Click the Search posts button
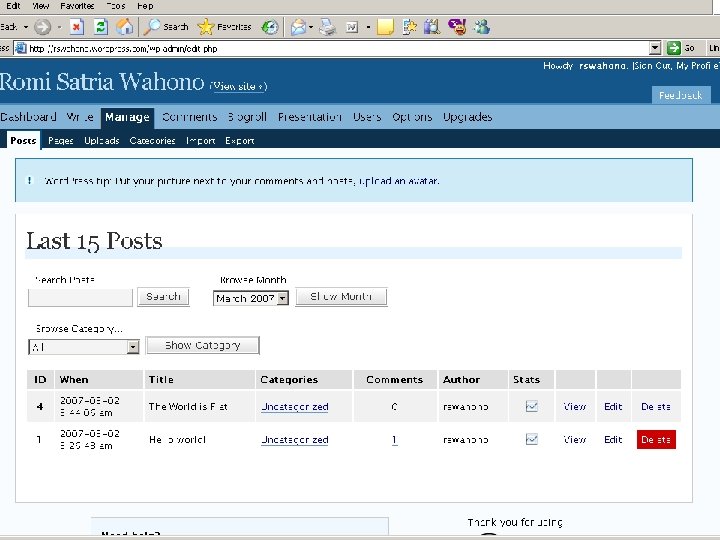This screenshot has width=720, height=540. (x=163, y=297)
